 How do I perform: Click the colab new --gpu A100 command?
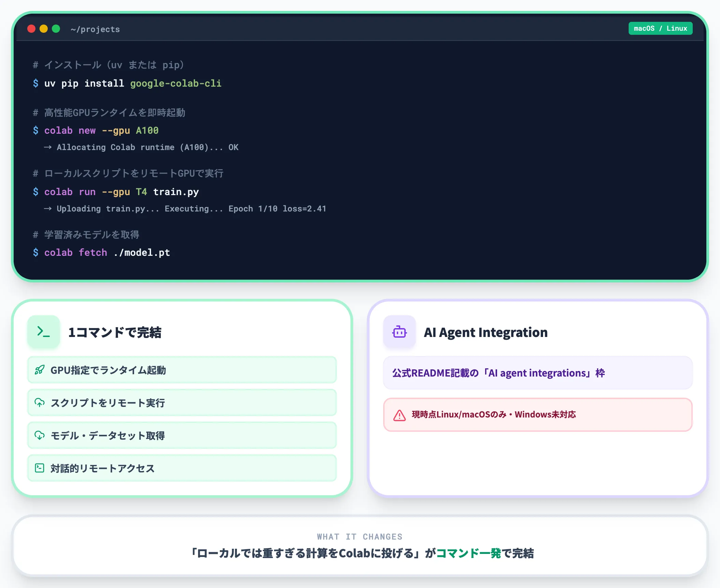[x=96, y=130]
